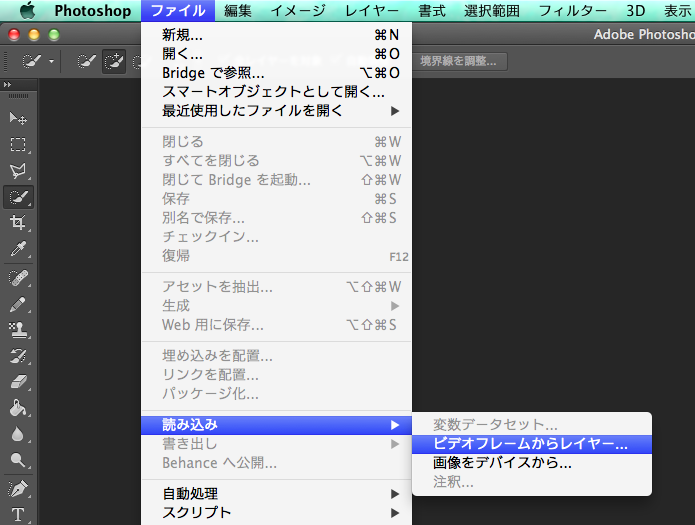Open the tool preset picker icon
Screen dimensions: 695x525
coord(31,61)
